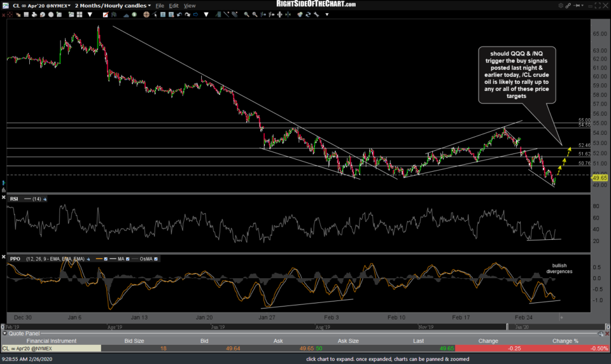Click the Financial Instrument column header
The image size is (611, 364).
tap(51, 340)
